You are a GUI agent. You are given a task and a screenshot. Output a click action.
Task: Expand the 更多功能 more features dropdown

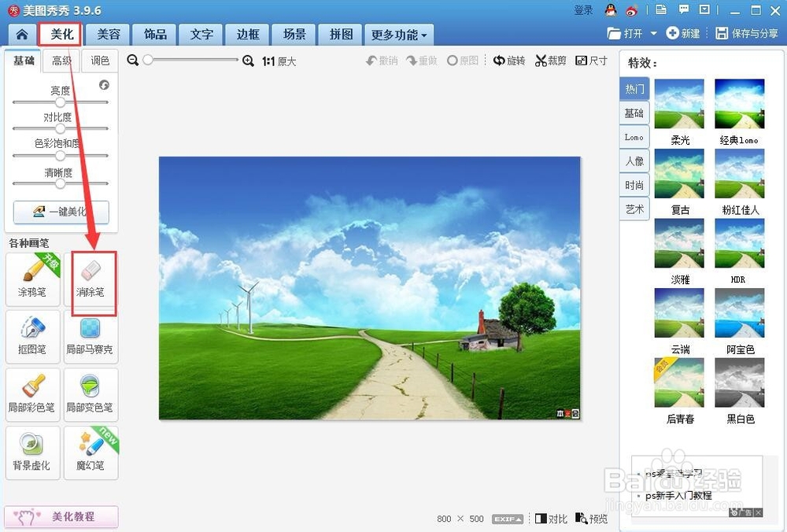click(x=398, y=35)
